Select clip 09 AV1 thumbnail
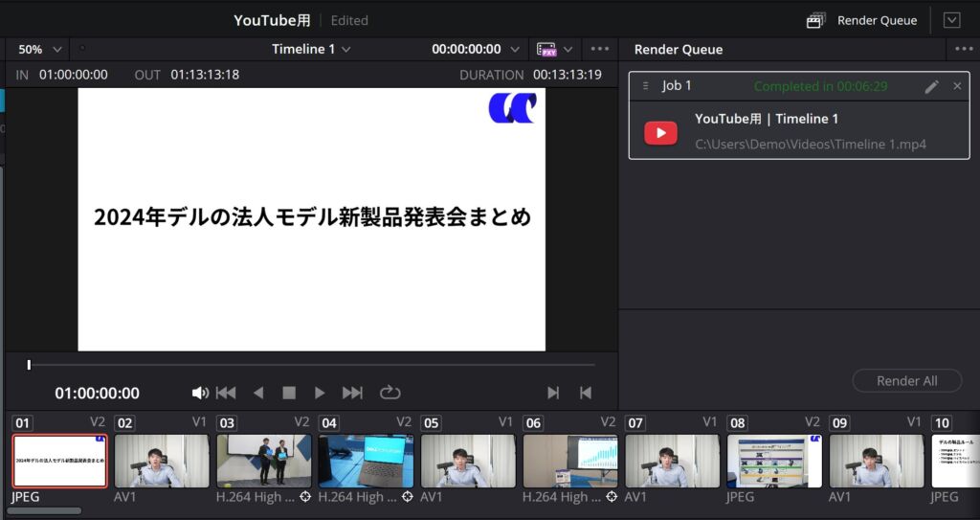Screen dimensions: 980x520 click(x=877, y=462)
